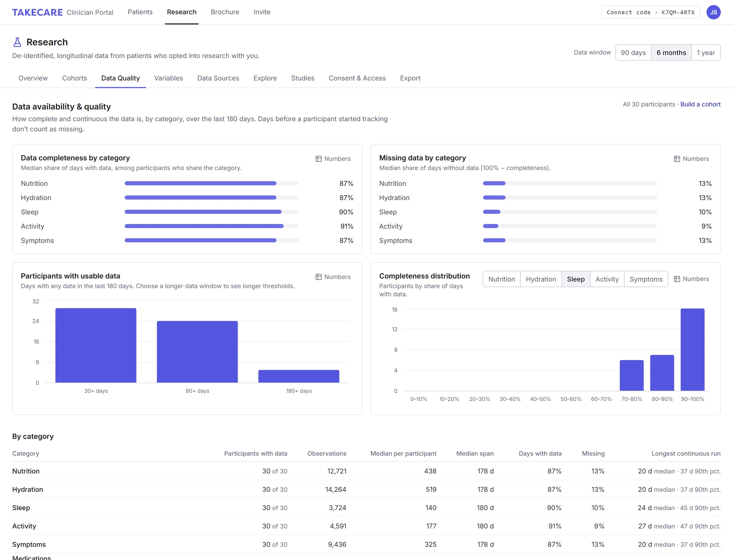Switch distribution to Nutrition
Screen dimensions: 733x560
(x=501, y=279)
